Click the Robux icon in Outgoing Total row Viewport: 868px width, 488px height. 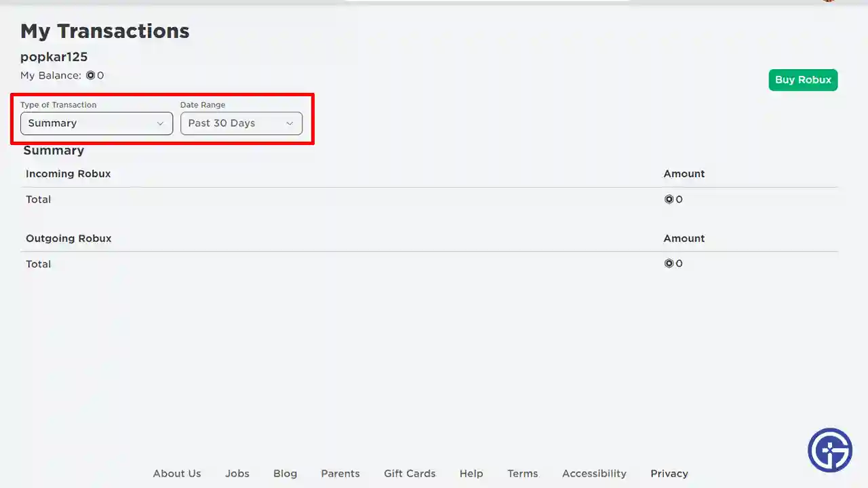click(669, 264)
